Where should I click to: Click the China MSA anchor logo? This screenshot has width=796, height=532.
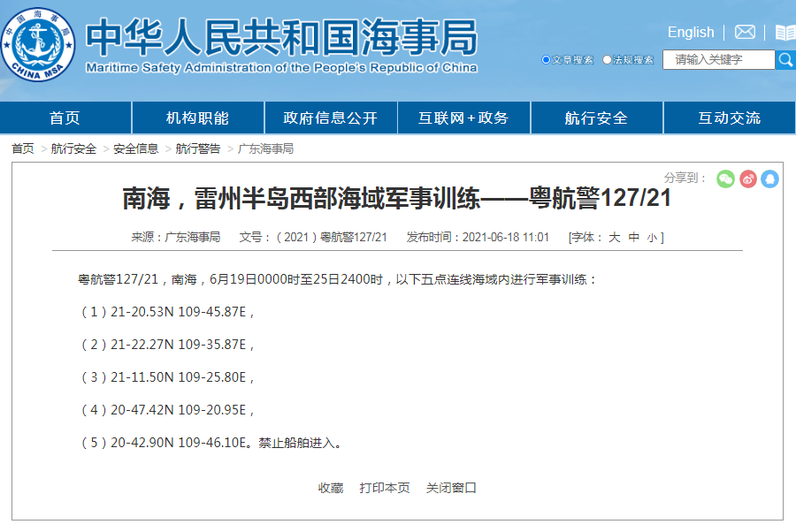point(38,43)
